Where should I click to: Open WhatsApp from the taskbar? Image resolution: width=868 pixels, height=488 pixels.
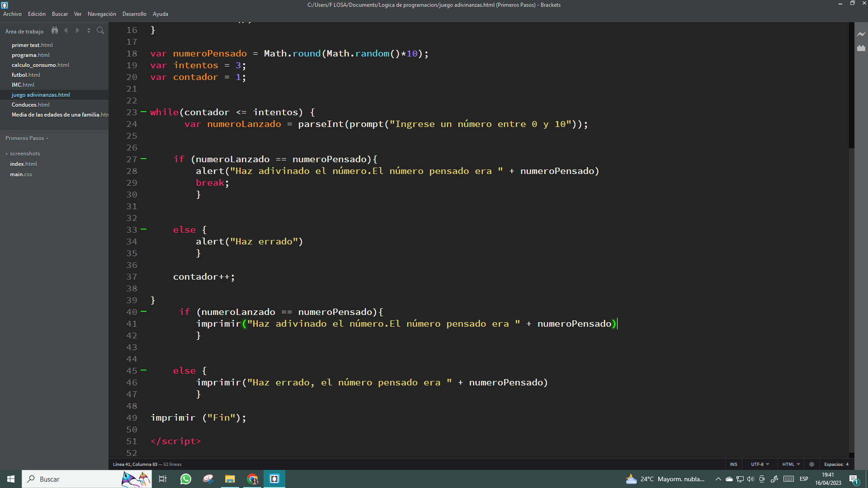point(185,479)
